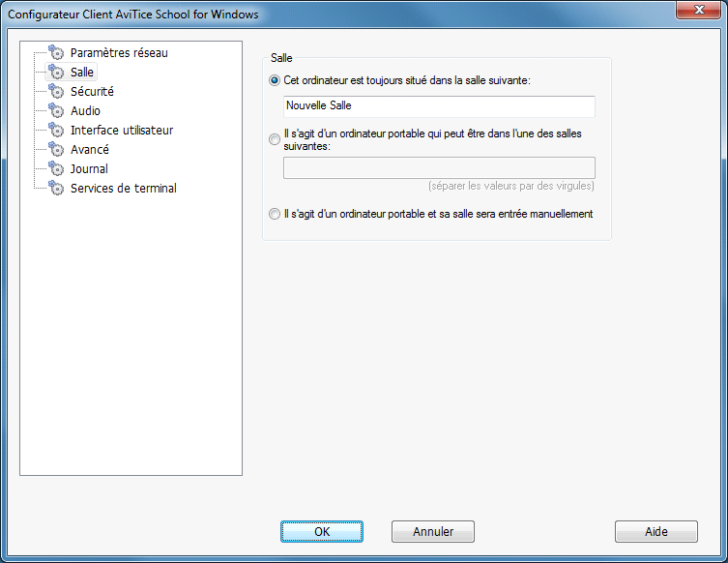728x563 pixels.
Task: Show the Services de terminal page
Action: 124,189
